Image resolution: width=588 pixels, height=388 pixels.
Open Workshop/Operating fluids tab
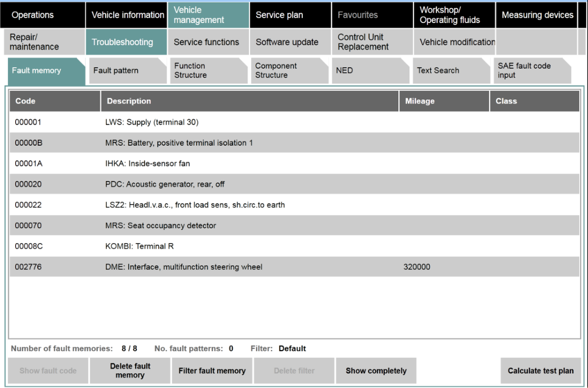pyautogui.click(x=454, y=15)
